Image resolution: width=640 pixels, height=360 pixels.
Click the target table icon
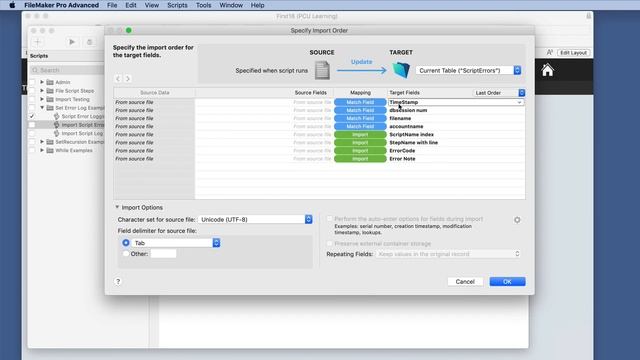[x=401, y=70]
